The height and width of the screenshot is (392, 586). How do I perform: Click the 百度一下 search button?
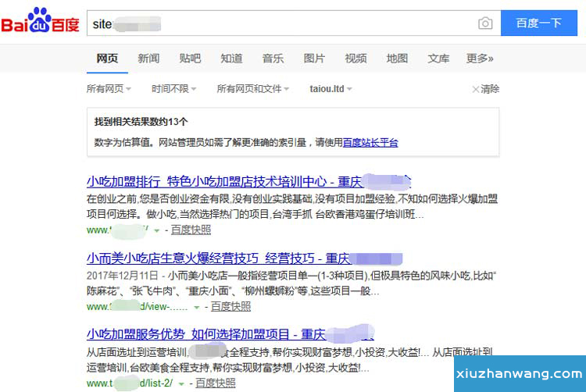click(538, 23)
